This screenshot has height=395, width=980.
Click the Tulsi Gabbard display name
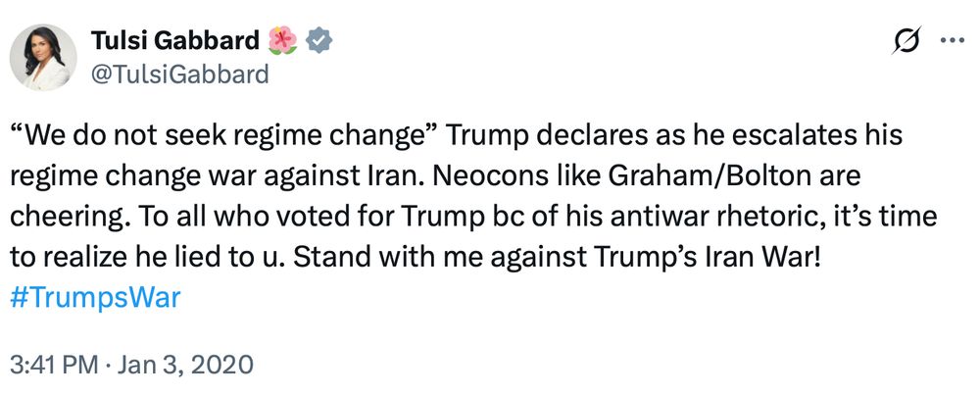click(176, 41)
